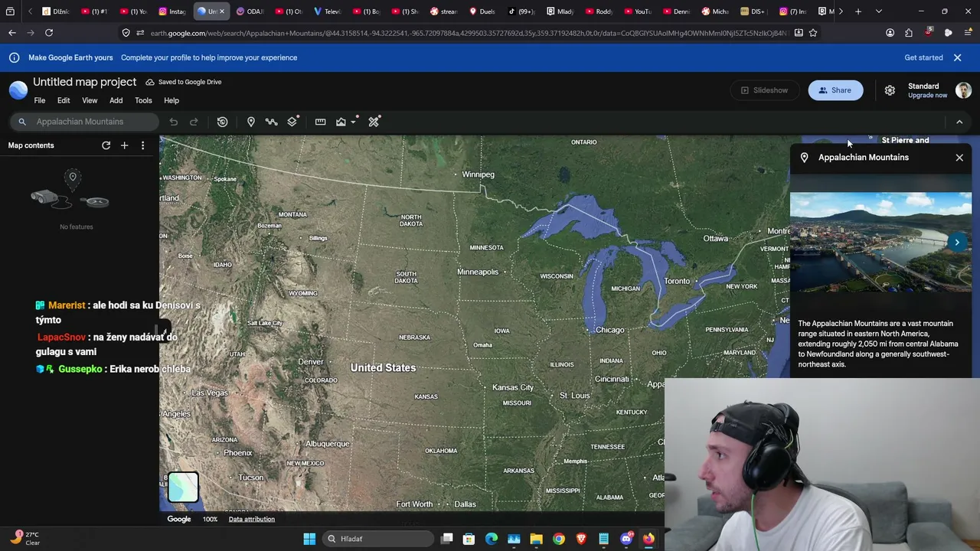This screenshot has height=551, width=980.
Task: Click the Google Earth logo icon
Action: pos(18,90)
